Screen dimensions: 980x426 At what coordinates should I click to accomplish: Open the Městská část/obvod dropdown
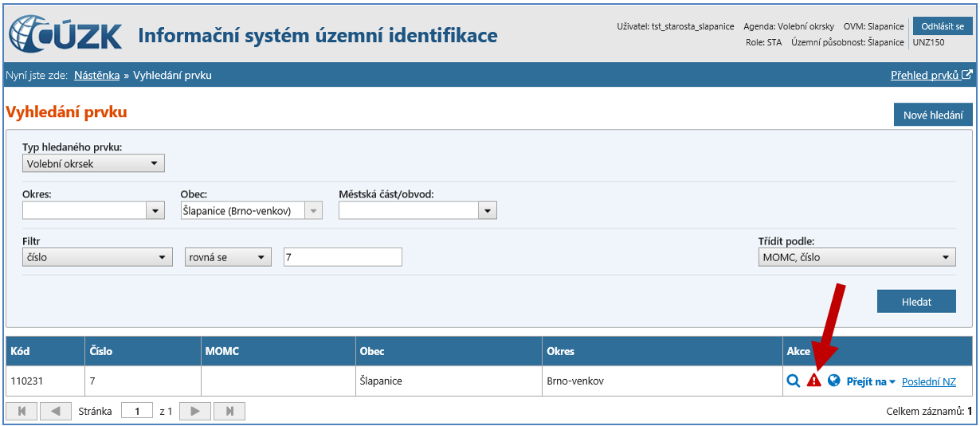(486, 210)
